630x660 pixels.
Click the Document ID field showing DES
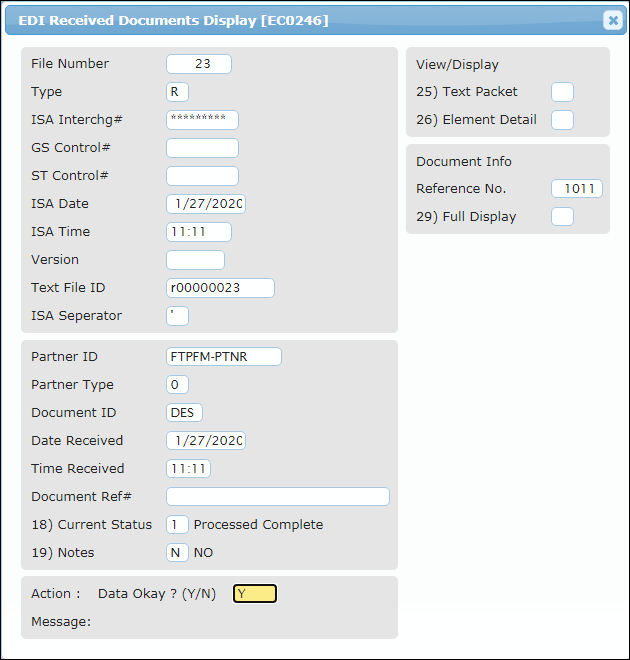point(184,412)
